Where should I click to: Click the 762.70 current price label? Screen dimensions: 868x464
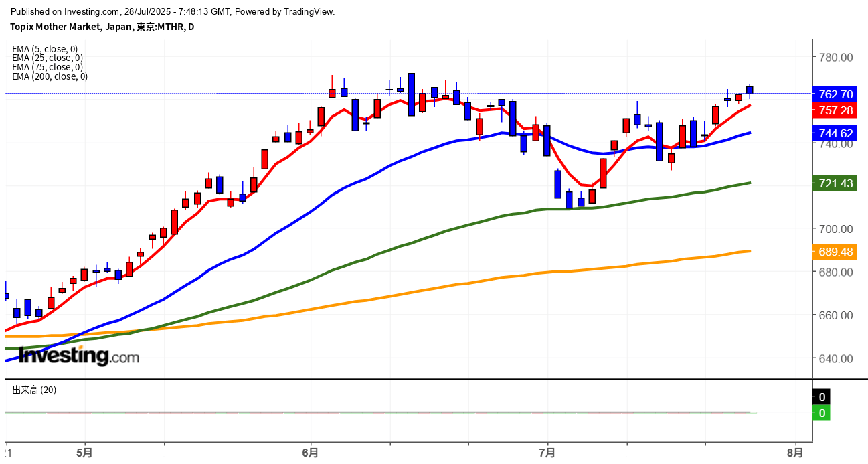point(834,94)
